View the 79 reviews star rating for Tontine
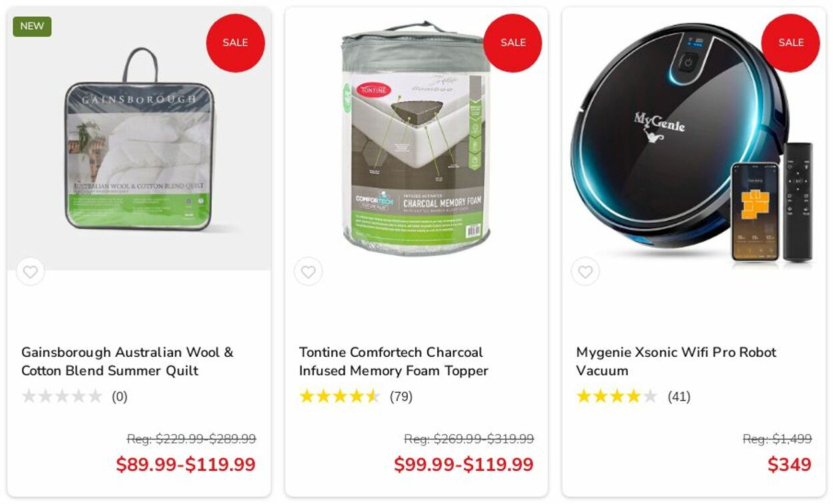833x504 pixels. 340,397
